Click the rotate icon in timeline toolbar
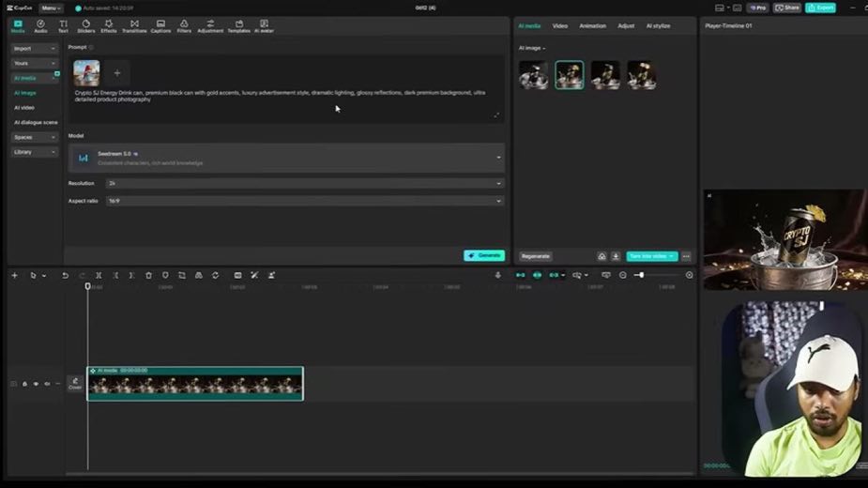Image resolution: width=868 pixels, height=488 pixels. pyautogui.click(x=215, y=275)
